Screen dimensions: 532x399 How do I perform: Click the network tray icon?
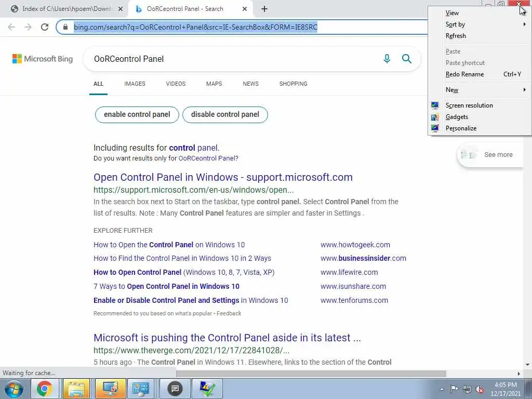coord(467,389)
